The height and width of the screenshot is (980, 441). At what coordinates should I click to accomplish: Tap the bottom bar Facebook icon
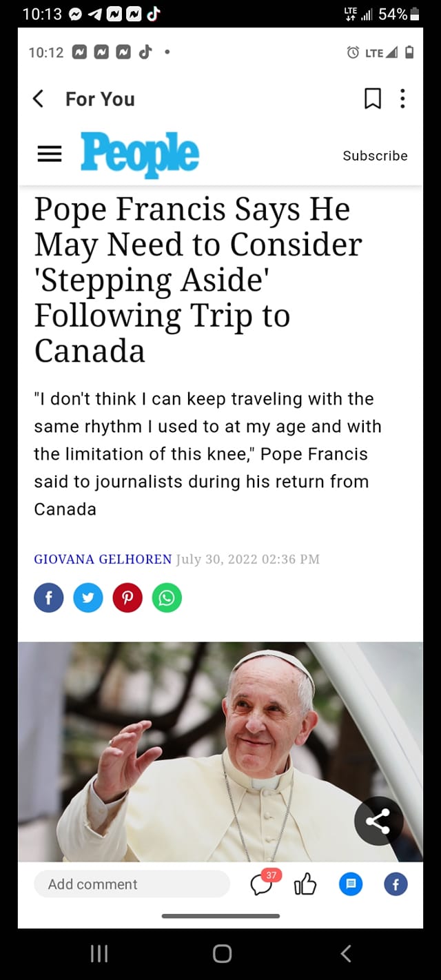tap(396, 884)
